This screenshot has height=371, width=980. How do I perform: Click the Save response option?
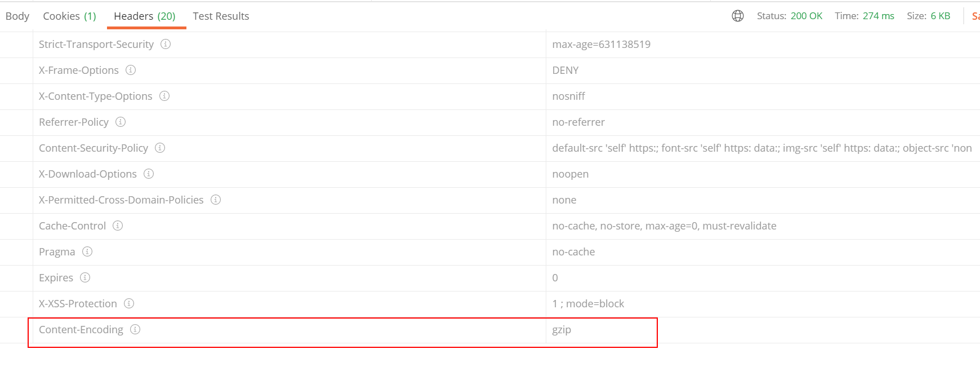977,16
